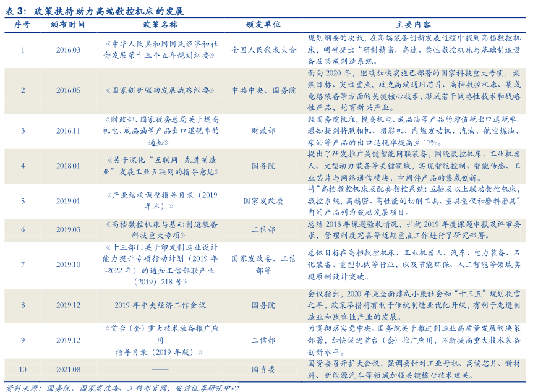Select the 国资委 issuer cell
Image resolution: width=538 pixels, height=392 pixels.
(263, 369)
